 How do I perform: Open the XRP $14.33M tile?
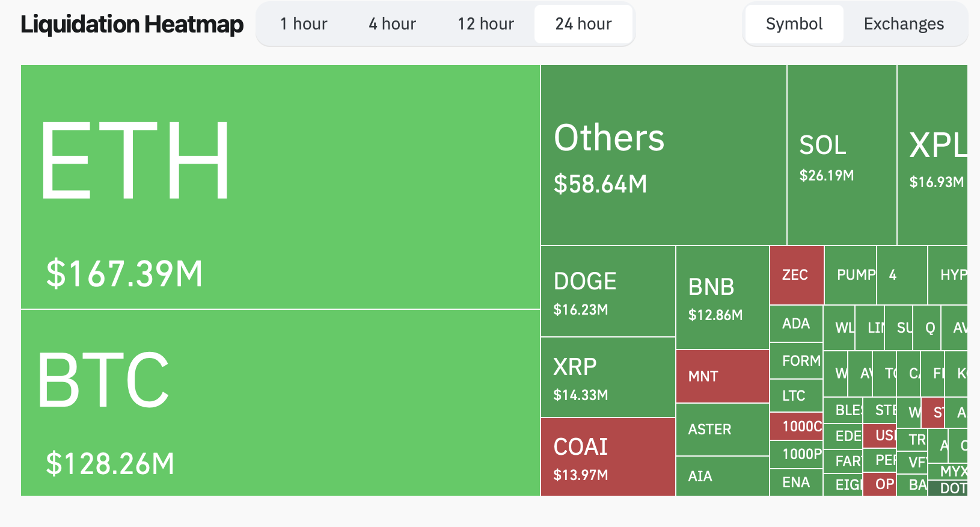(x=608, y=377)
